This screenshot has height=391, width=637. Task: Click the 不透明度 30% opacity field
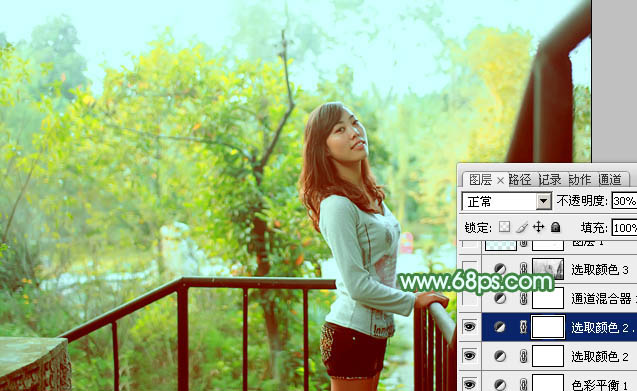point(624,201)
